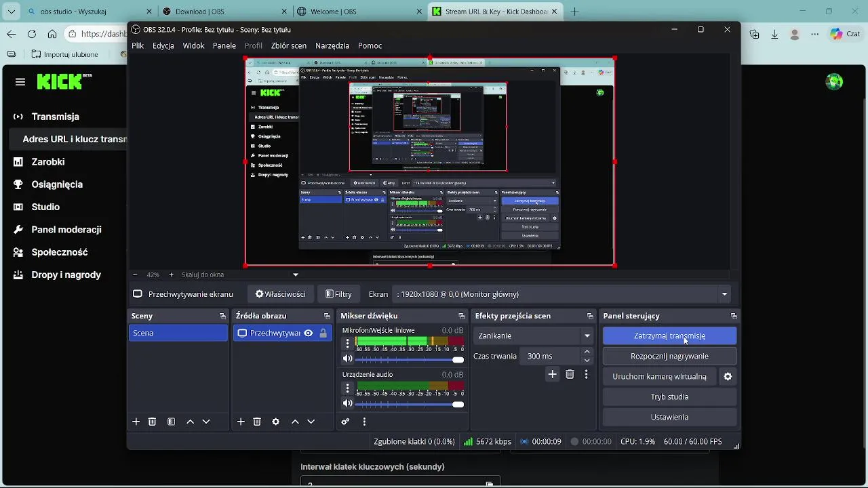868x488 pixels.
Task: Open the Narzędzia menu
Action: tap(332, 45)
